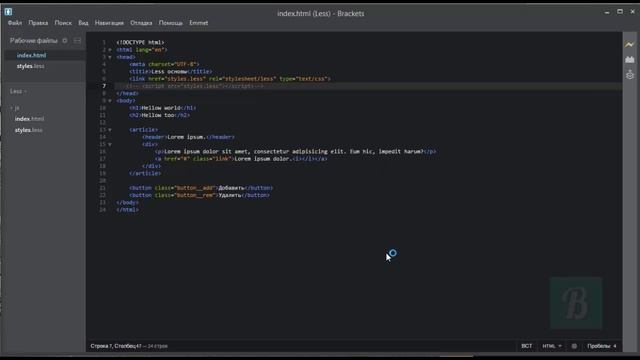Open the Помощь menu
The height and width of the screenshot is (360, 640).
click(x=171, y=23)
